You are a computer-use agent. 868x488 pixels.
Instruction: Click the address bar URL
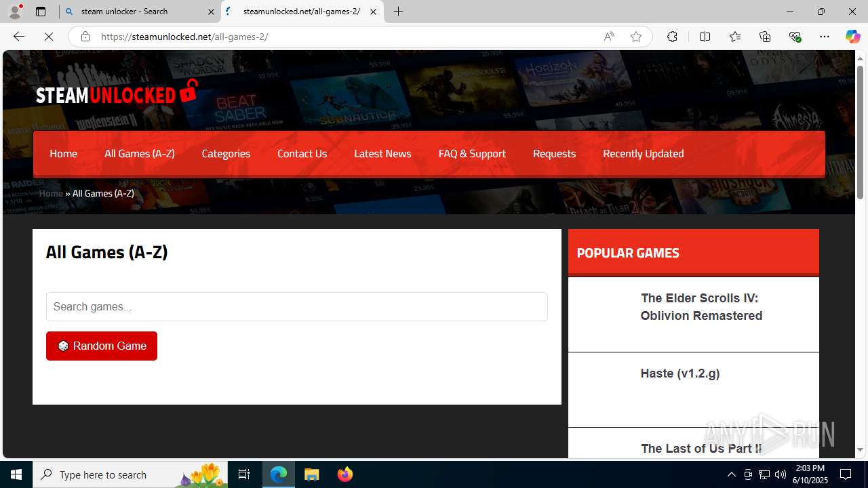point(184,37)
